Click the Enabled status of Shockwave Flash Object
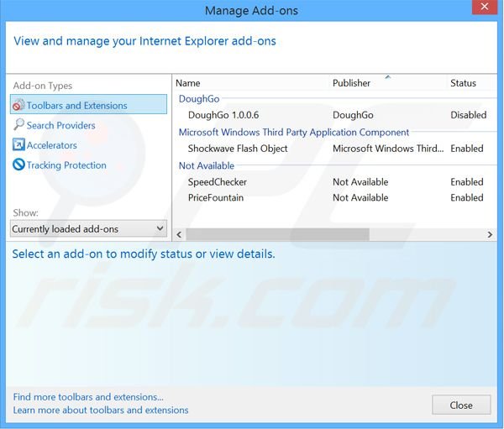Image resolution: width=504 pixels, height=429 pixels. 467,149
